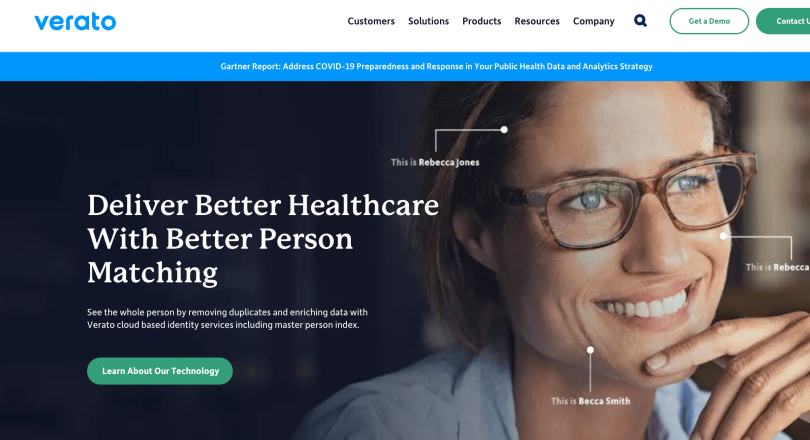
Task: Click the partially visible 'This is Rebecca' label
Action: 777,267
